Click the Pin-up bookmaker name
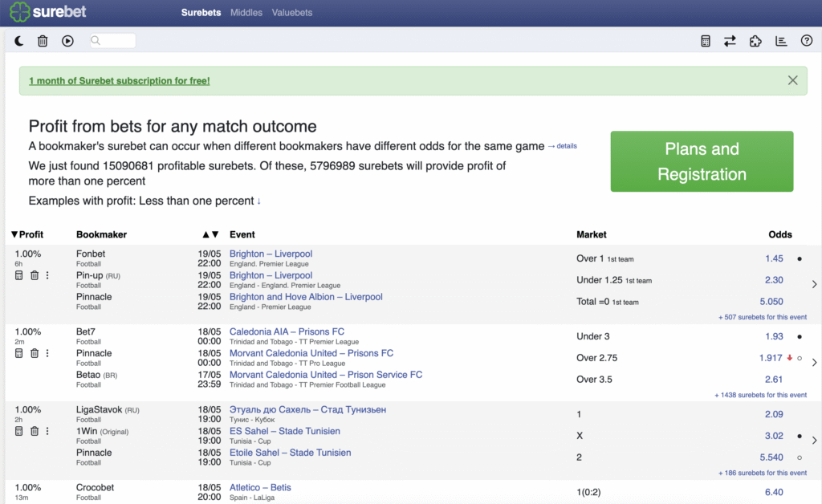The image size is (822, 504). 89,275
